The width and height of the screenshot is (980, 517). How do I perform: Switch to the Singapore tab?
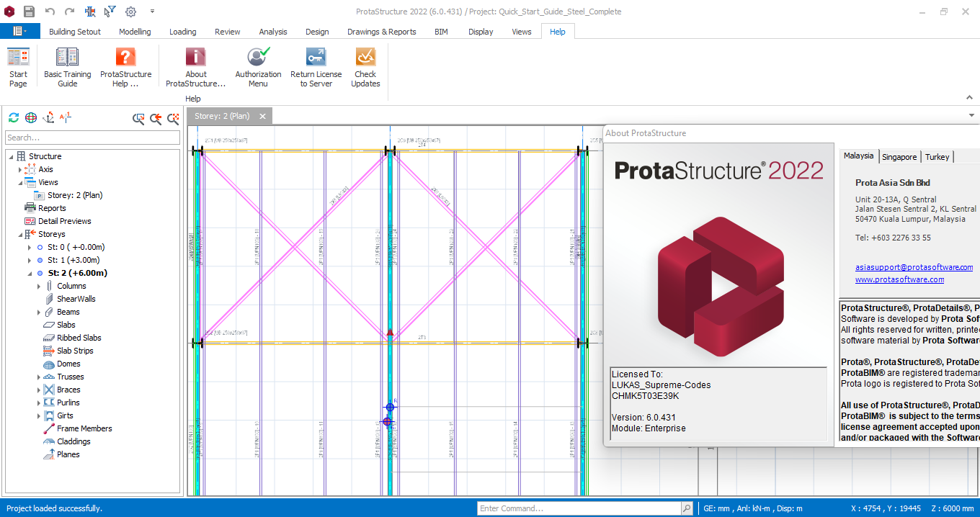point(899,156)
